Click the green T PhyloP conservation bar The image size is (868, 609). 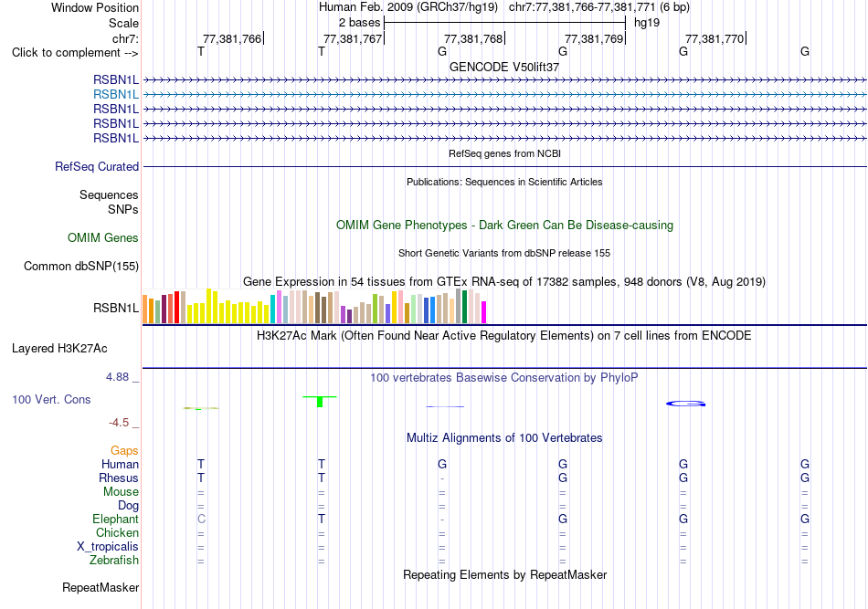tap(320, 402)
